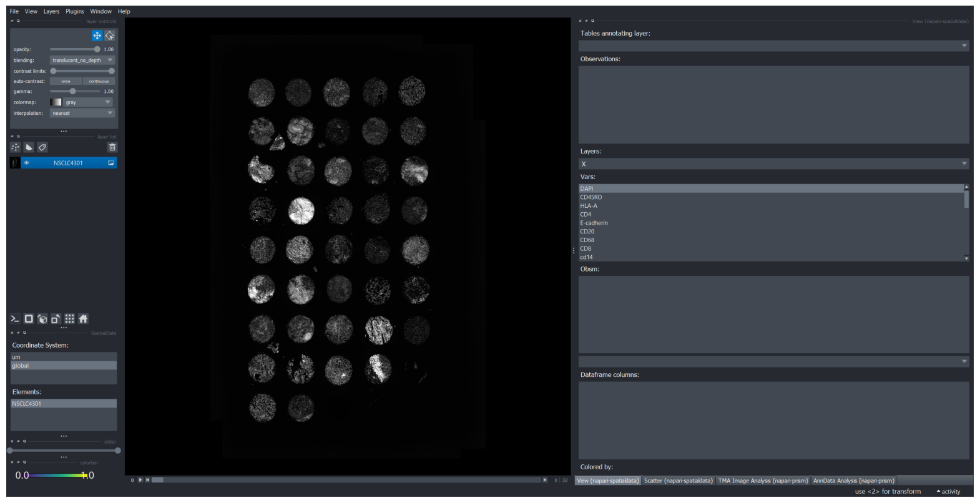The height and width of the screenshot is (503, 980).
Task: Click the image type icon on NSCLC4301 layer
Action: 111,163
